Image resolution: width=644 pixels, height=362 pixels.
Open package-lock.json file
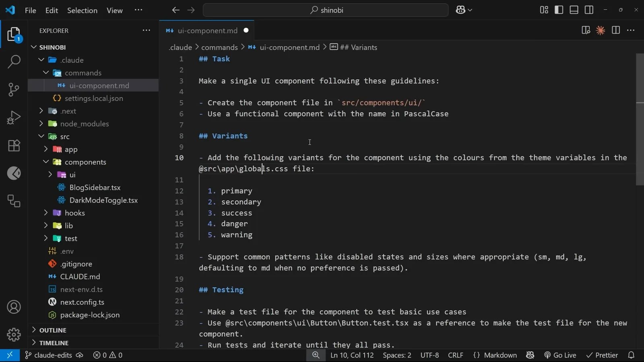pos(90,315)
